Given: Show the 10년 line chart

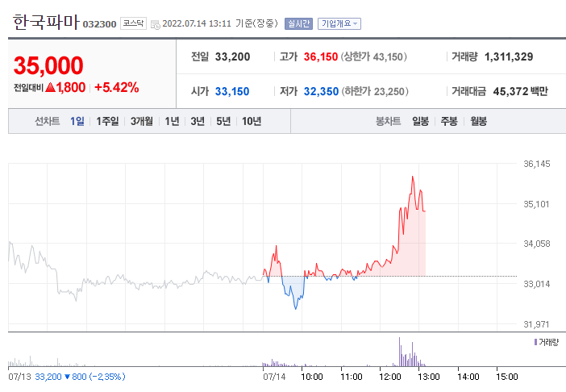Looking at the screenshot, I should (252, 121).
